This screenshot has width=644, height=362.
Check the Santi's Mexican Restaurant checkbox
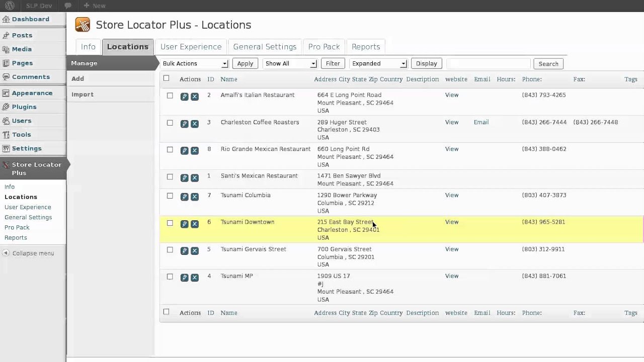point(170,176)
